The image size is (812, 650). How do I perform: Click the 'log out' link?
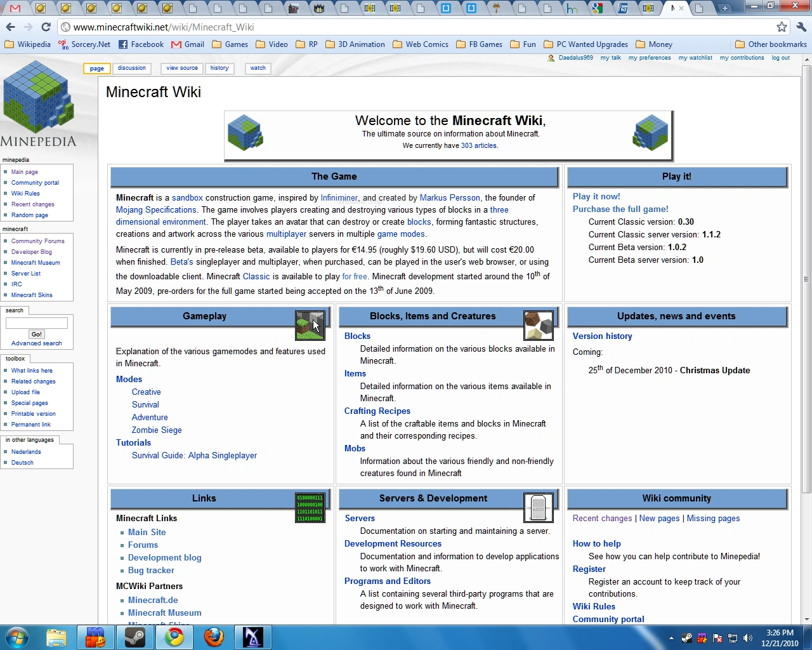781,58
